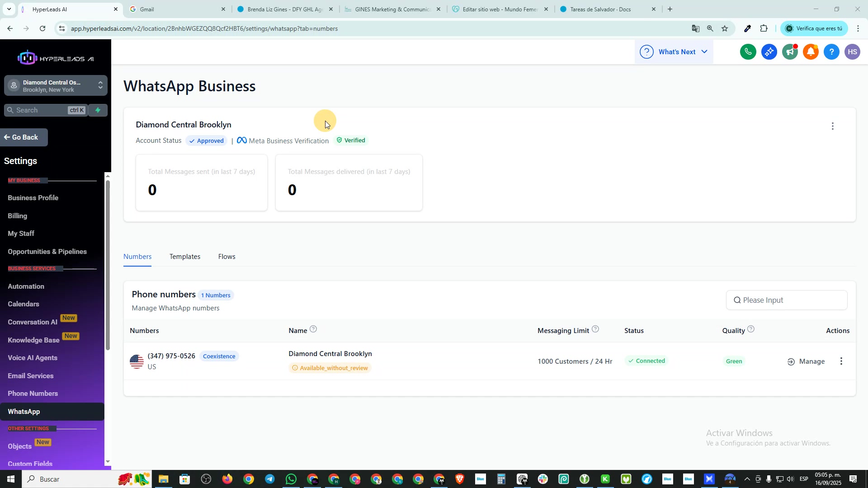Image resolution: width=868 pixels, height=488 pixels.
Task: Click the Go Back button
Action: pyautogui.click(x=24, y=137)
